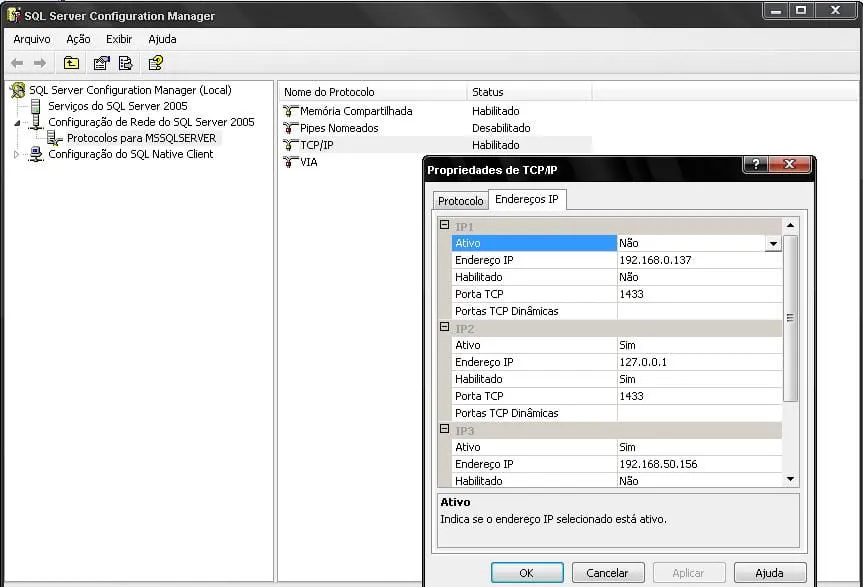The height and width of the screenshot is (587, 863).
Task: Confirm with the OK button
Action: (x=527, y=573)
